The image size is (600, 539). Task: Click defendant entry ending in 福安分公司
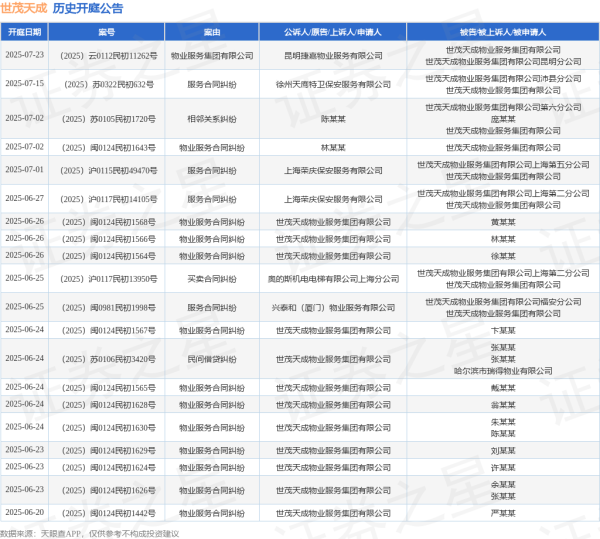tap(503, 302)
